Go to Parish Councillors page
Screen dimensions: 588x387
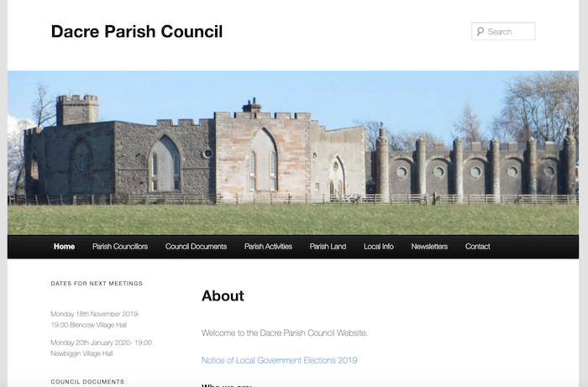coord(120,247)
